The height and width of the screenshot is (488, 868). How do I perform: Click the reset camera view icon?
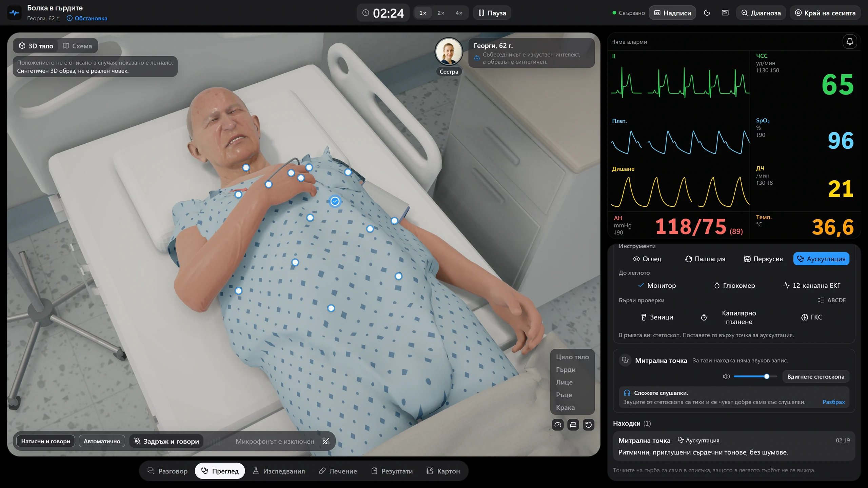(589, 425)
